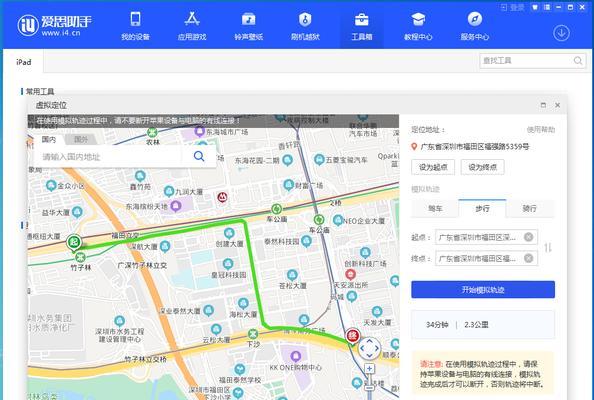Click the red end marker on map
Viewport: 594px width, 400px height.
pos(353,335)
